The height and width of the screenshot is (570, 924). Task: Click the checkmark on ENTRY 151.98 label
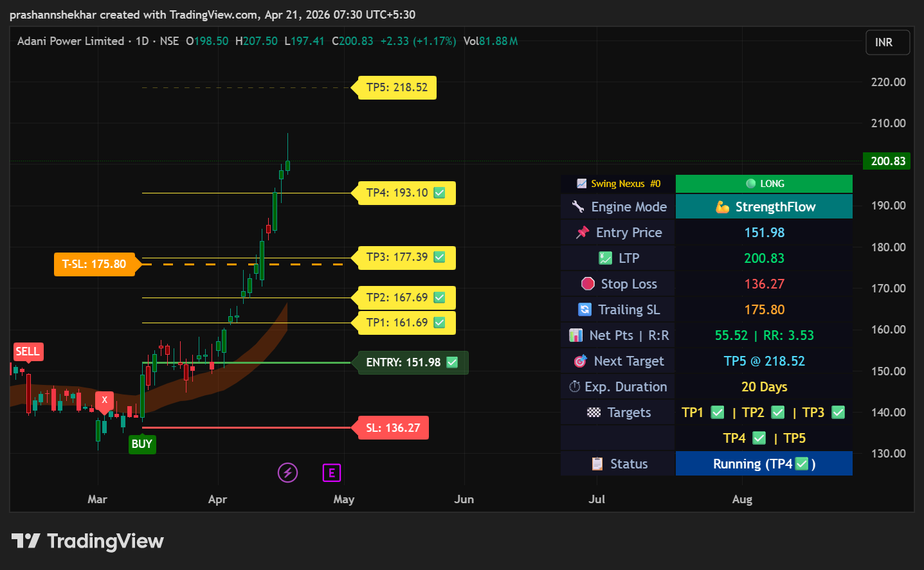coord(452,362)
